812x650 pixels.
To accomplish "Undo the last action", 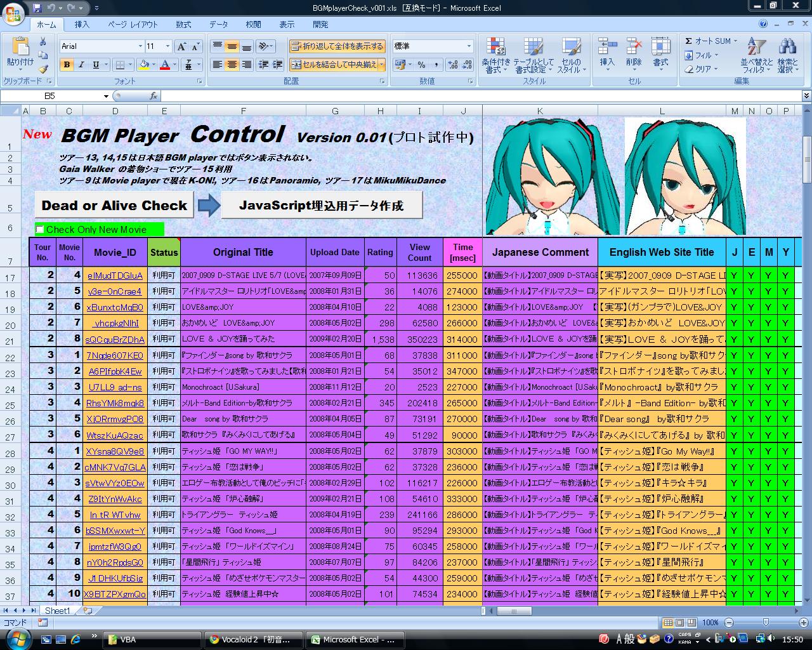I will coord(51,8).
